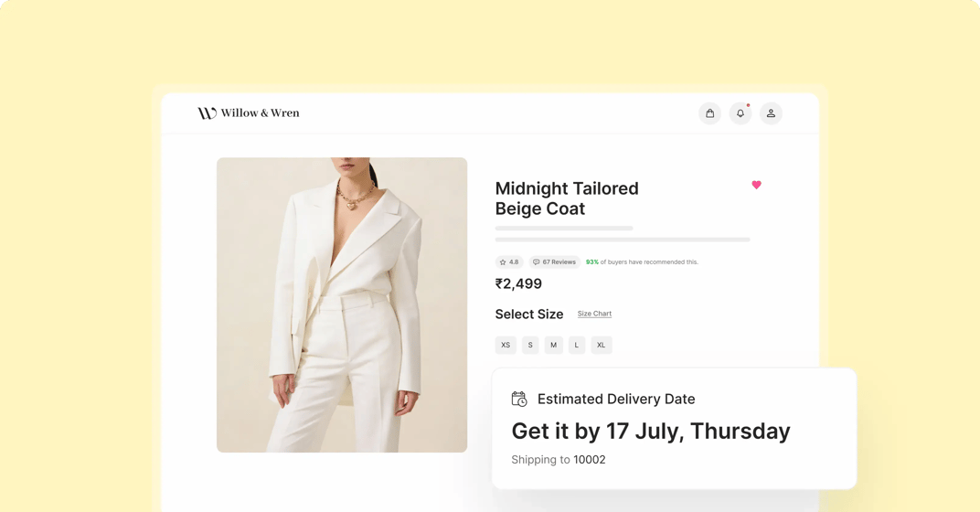This screenshot has width=980, height=512.
Task: Select size XS
Action: (x=506, y=345)
